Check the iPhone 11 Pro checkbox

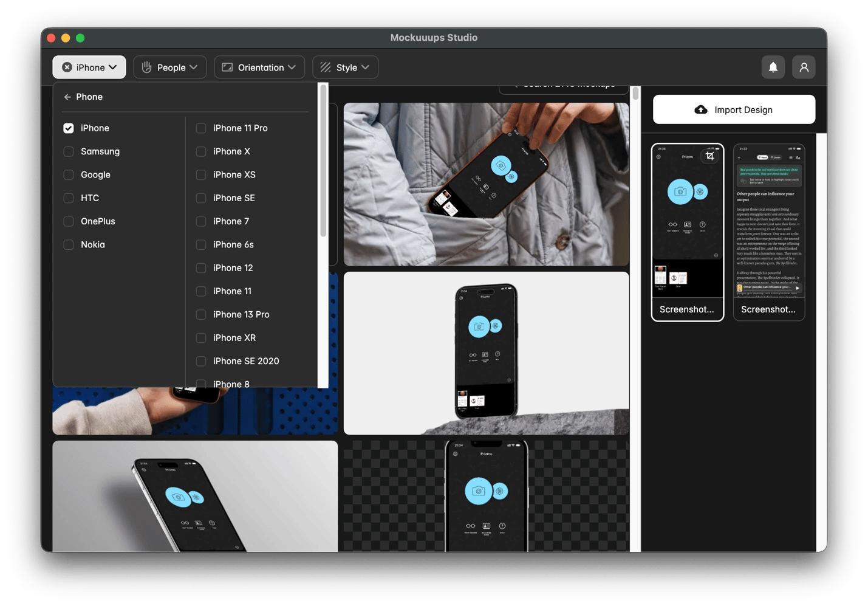(x=201, y=128)
